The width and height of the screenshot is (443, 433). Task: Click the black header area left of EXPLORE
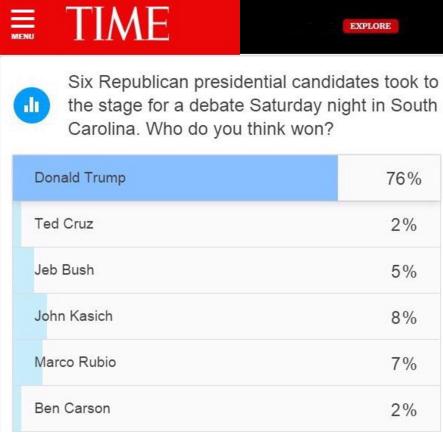tap(290, 27)
